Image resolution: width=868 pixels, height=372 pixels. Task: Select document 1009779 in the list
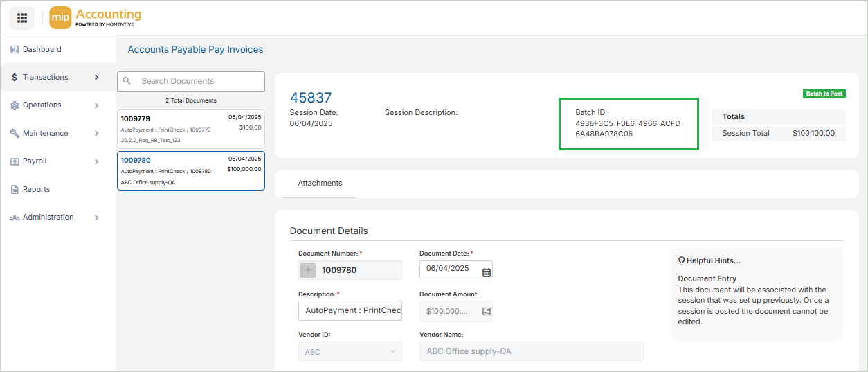tap(190, 129)
